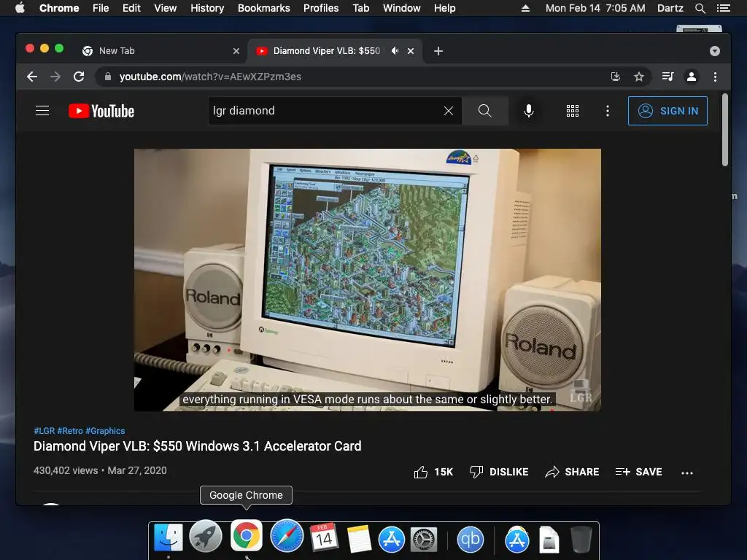View site info lock icon
The width and height of the screenshot is (747, 560).
click(108, 77)
